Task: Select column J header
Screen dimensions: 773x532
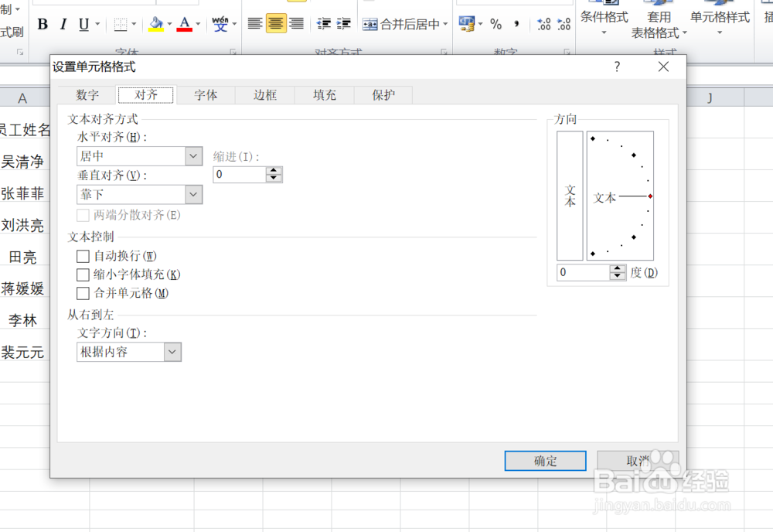Action: click(x=710, y=98)
